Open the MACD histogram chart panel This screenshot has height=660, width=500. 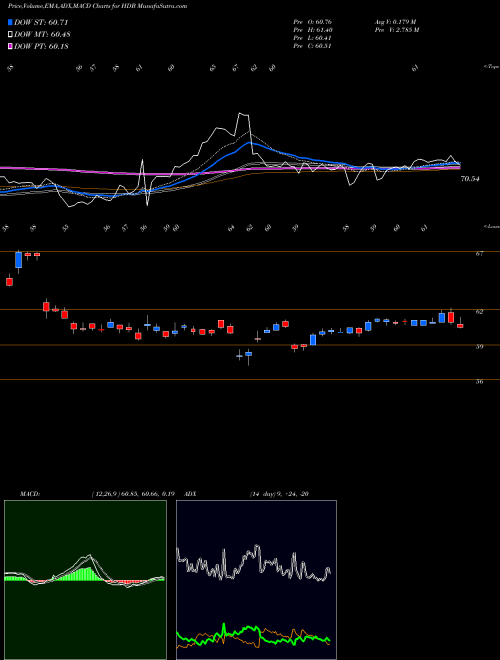point(85,580)
